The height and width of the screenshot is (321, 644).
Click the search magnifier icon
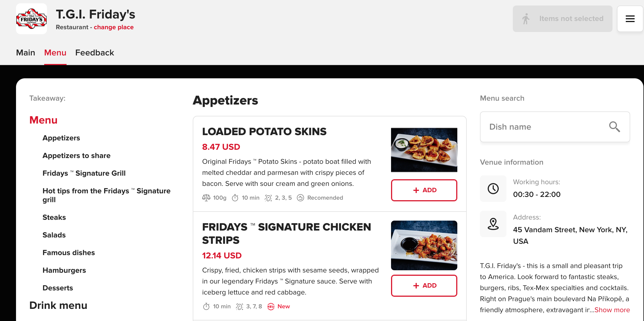(614, 127)
